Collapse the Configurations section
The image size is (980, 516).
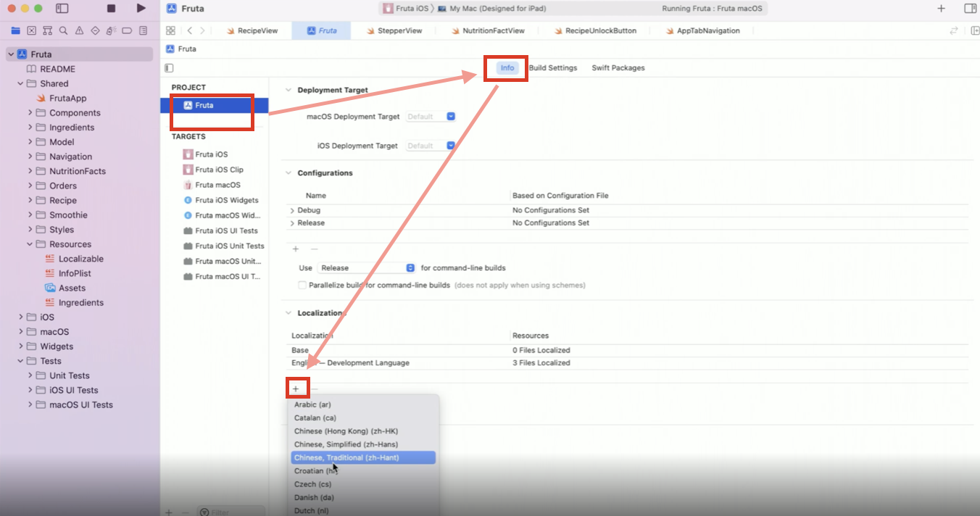(x=288, y=173)
